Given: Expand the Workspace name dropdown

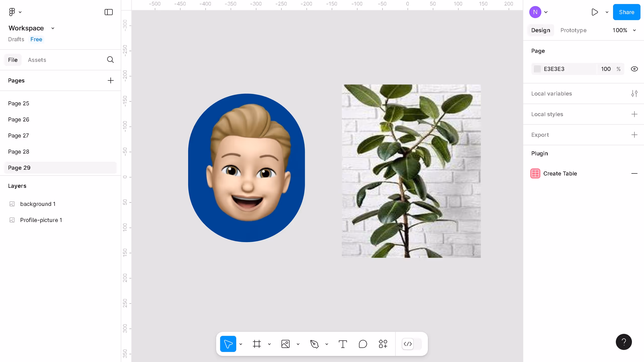Looking at the screenshot, I should tap(53, 28).
